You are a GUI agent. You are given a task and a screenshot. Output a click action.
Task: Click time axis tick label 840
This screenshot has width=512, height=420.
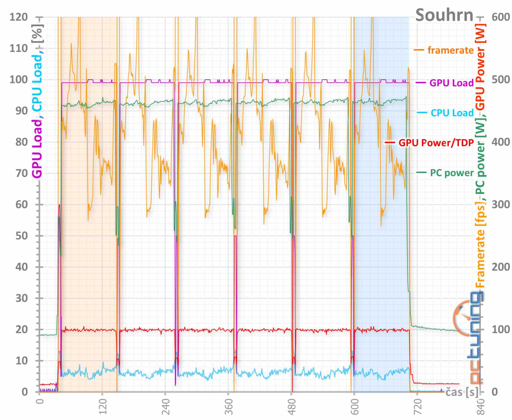480,406
